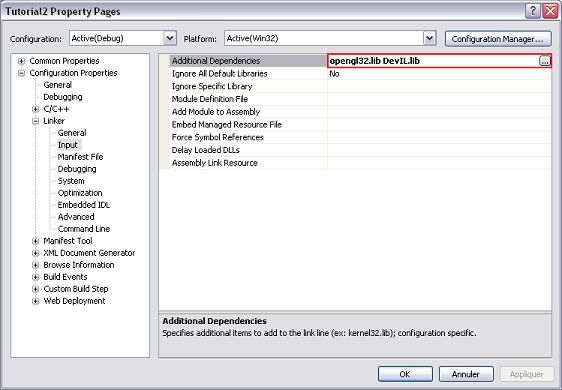This screenshot has width=562, height=390.
Task: Select the Command Line page
Action: point(84,229)
